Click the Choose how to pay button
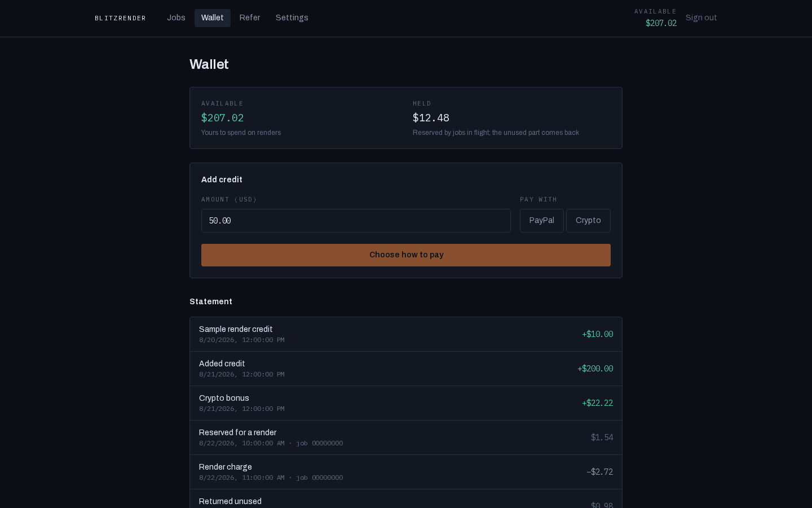 [406, 255]
